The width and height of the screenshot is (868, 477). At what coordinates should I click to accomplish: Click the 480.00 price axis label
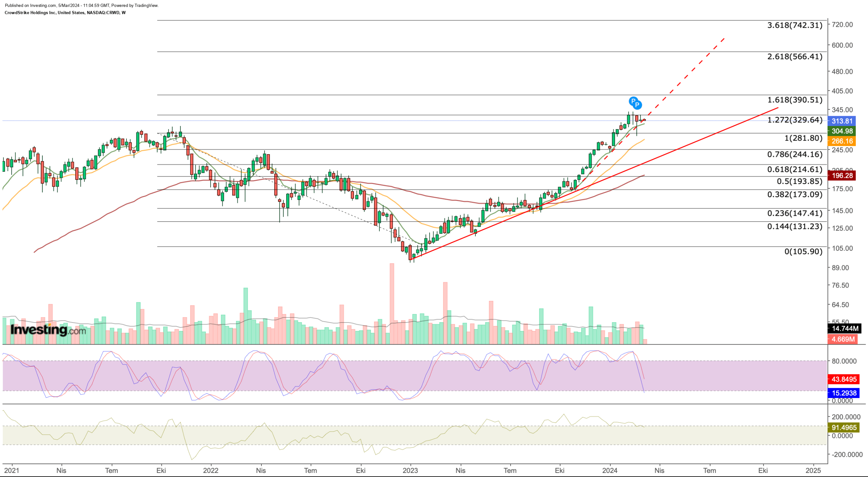842,71
